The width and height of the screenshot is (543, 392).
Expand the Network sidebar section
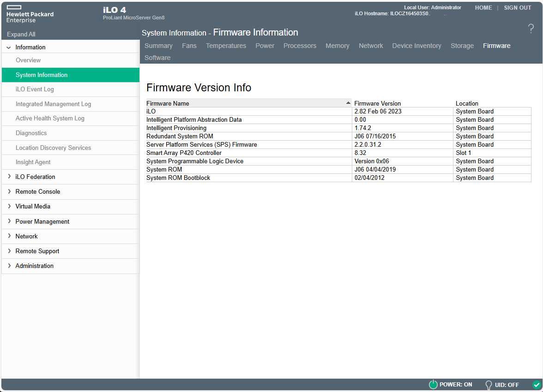coord(9,236)
